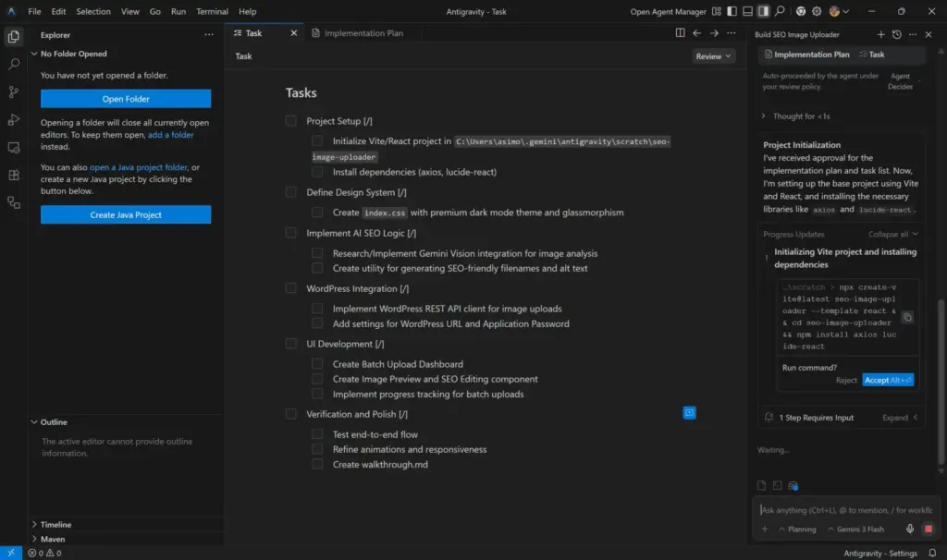Screen dimensions: 947x560
Task: Click the microphone voice input icon
Action: click(910, 530)
